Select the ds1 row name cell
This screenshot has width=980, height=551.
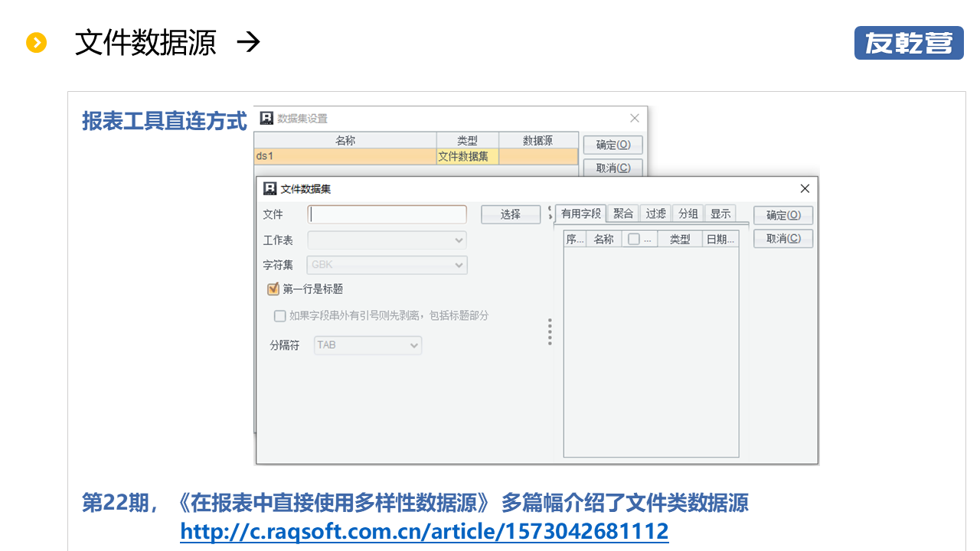(x=345, y=156)
